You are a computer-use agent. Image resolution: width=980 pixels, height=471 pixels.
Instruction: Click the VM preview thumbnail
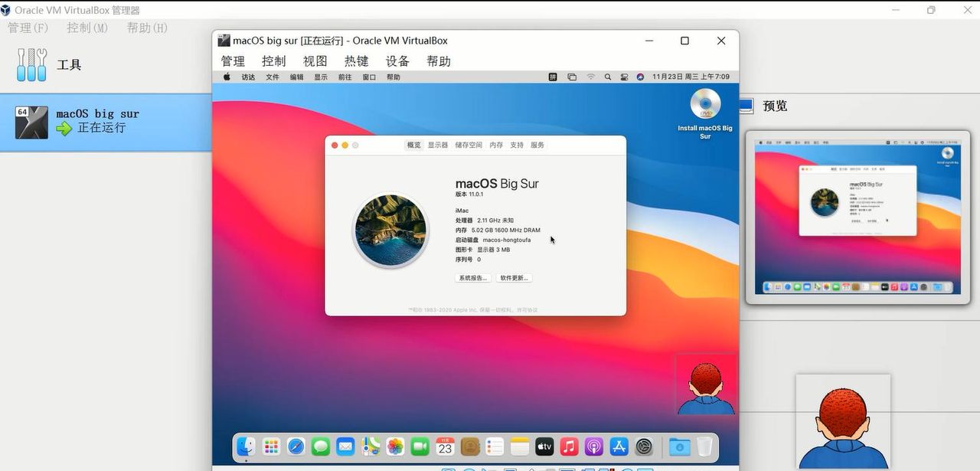[x=857, y=218]
